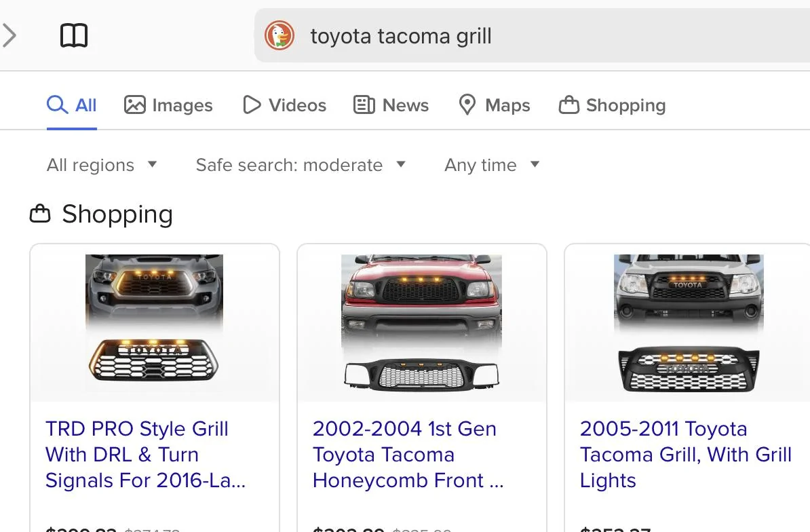Click the Maps pin icon
Screen dimensions: 810x532
point(467,105)
